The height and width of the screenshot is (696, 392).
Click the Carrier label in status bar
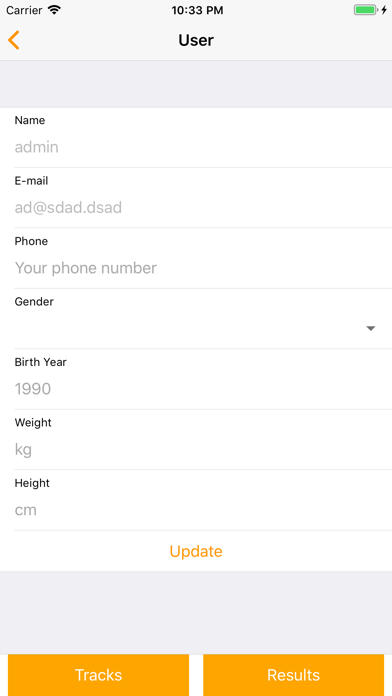[x=24, y=10]
